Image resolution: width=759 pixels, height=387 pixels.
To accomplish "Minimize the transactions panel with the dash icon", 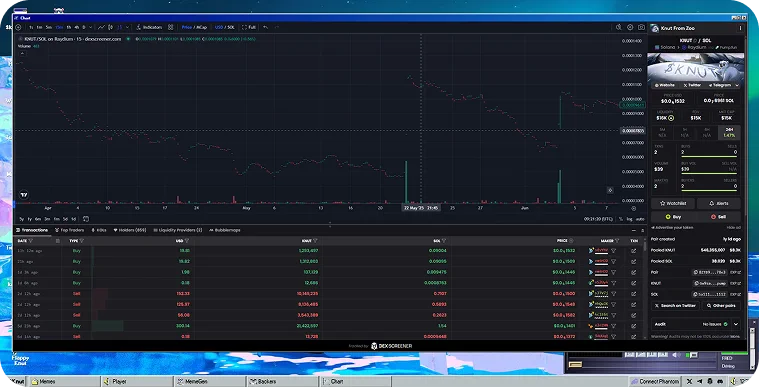I will (634, 231).
